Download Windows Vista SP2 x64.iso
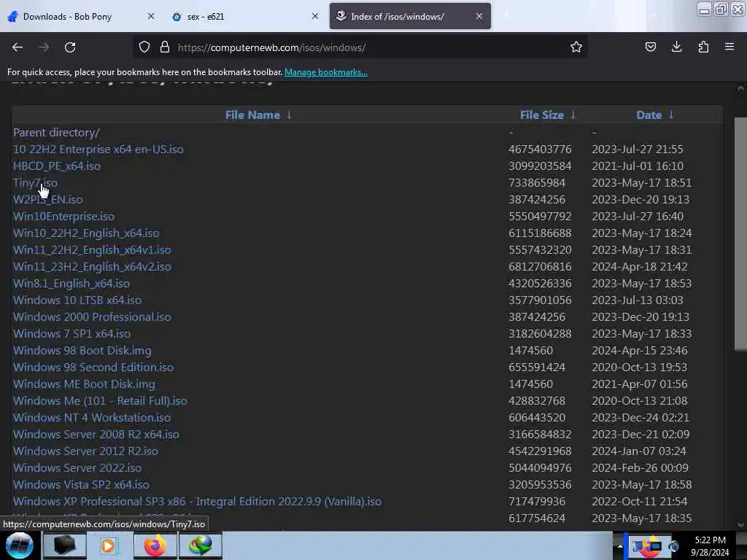 (81, 484)
